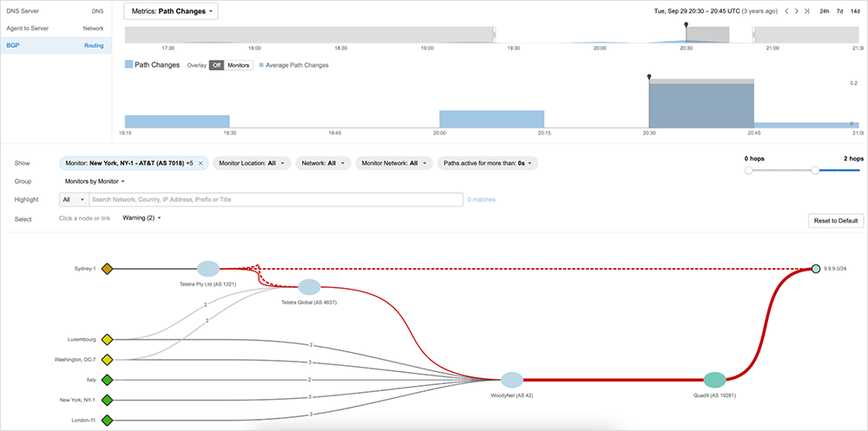Set time range to 7d

click(839, 11)
